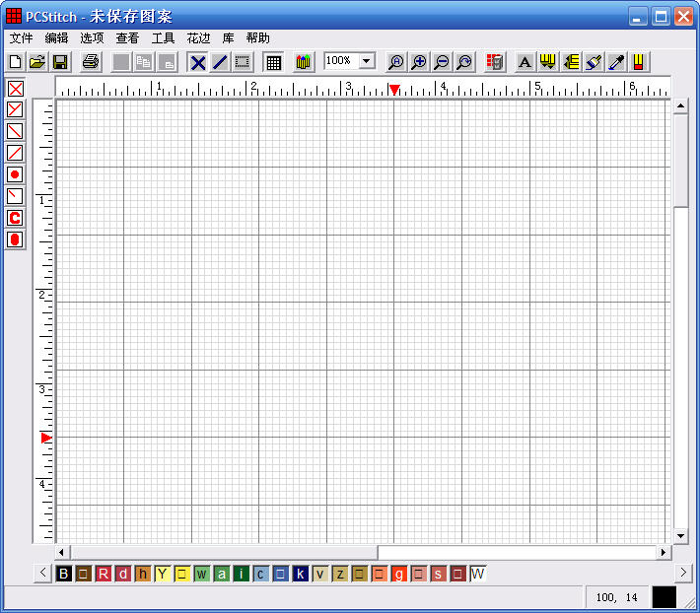The width and height of the screenshot is (700, 613).
Task: Select the text A tool
Action: coord(525,62)
